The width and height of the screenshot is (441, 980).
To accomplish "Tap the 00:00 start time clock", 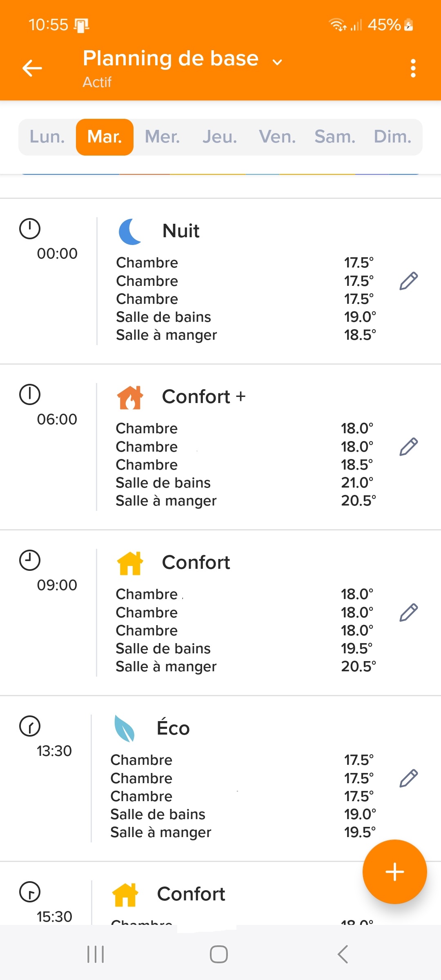I will tap(30, 229).
